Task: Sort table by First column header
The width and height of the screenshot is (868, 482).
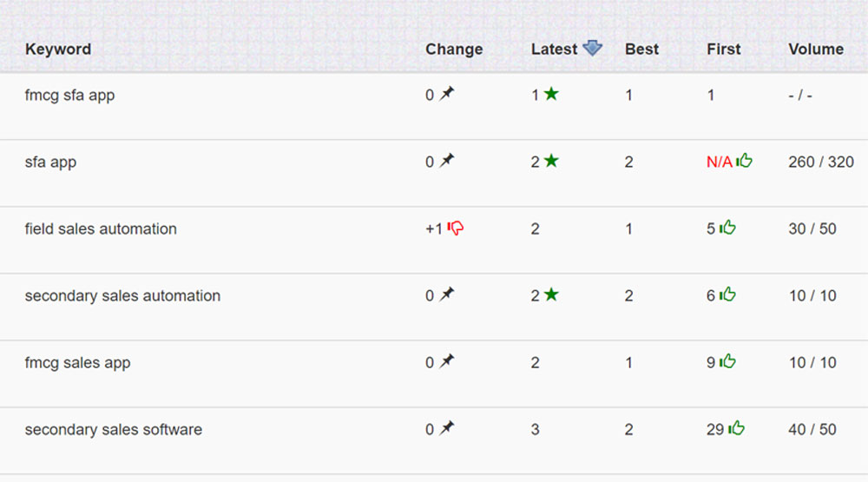Action: tap(724, 50)
